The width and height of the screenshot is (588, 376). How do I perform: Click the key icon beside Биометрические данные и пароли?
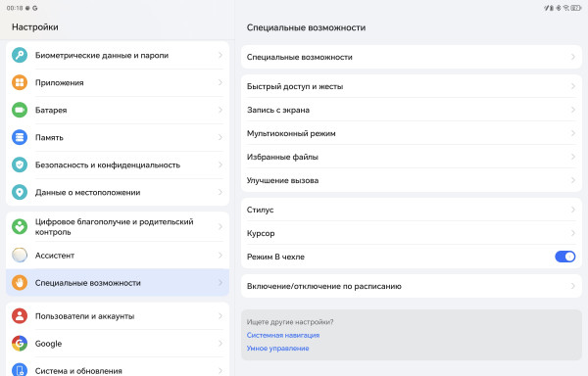point(20,55)
